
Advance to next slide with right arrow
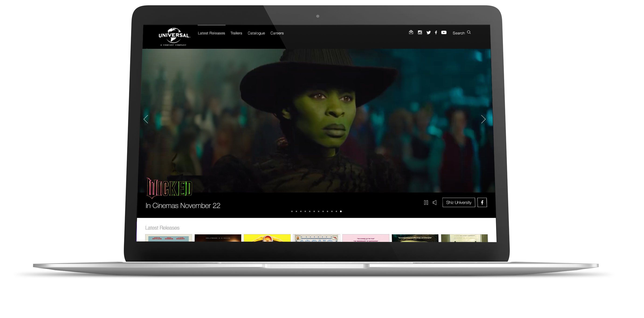coord(483,119)
